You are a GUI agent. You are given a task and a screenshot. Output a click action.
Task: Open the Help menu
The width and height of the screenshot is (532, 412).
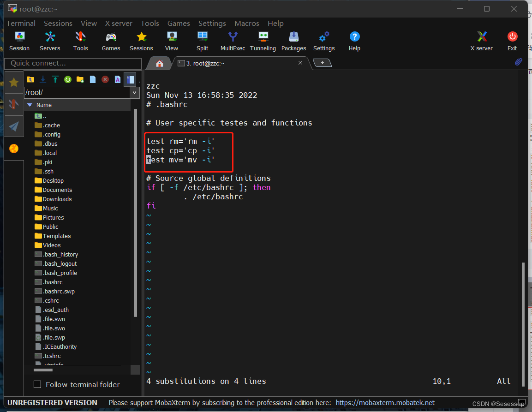(x=275, y=24)
